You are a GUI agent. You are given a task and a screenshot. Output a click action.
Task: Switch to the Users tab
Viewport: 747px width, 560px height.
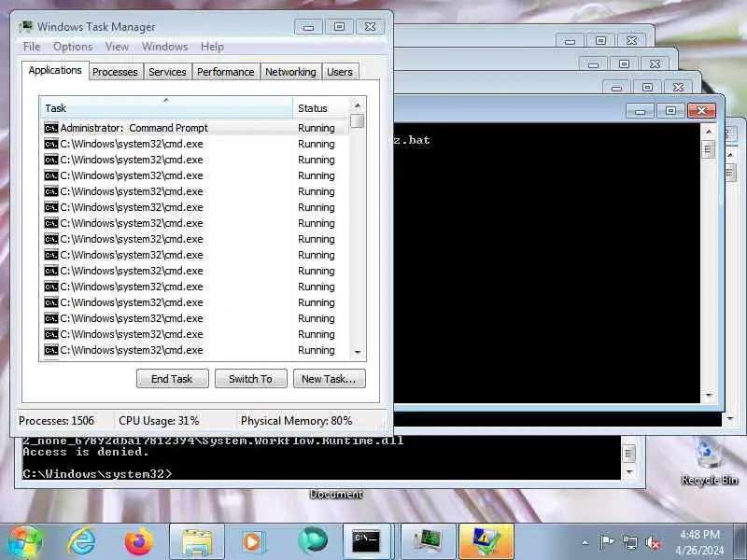coord(340,72)
